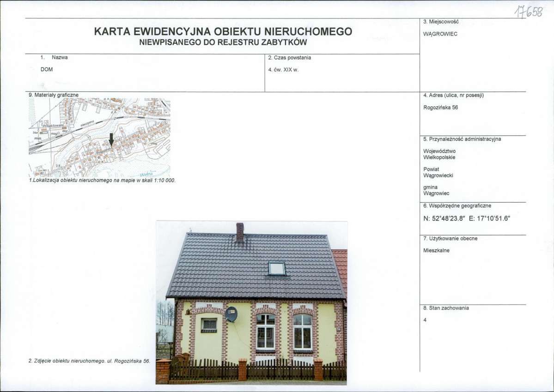Click the 'Wielkopolskie' value
Image resolution: width=554 pixels, height=392 pixels.
click(439, 157)
